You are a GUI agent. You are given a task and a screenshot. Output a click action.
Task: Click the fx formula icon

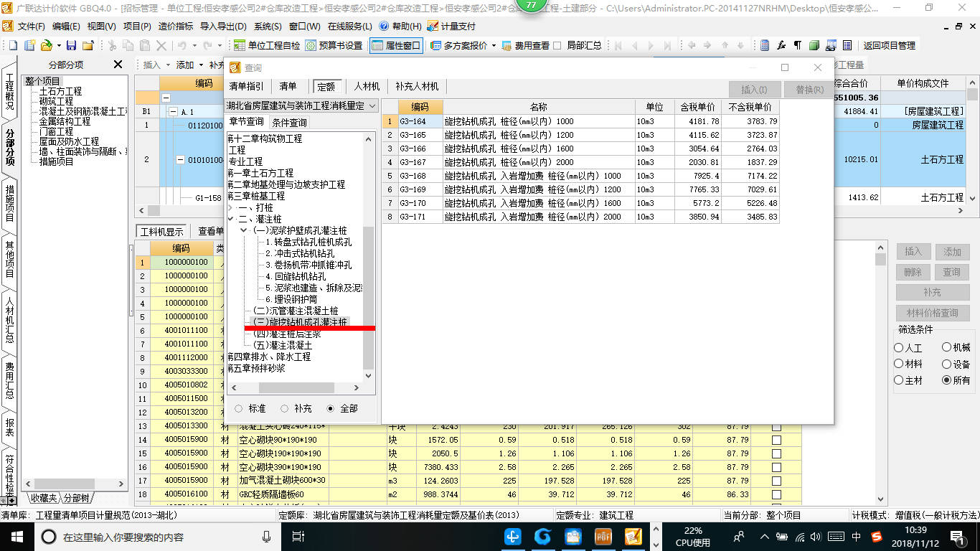click(x=781, y=45)
